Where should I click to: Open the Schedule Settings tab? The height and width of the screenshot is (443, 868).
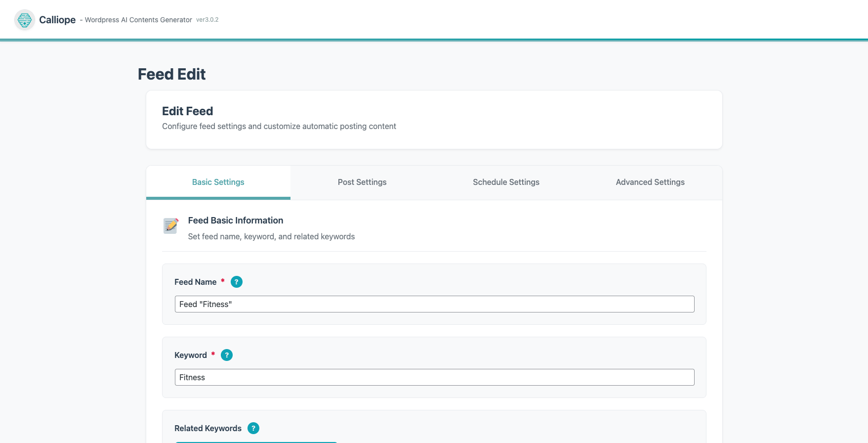point(506,182)
